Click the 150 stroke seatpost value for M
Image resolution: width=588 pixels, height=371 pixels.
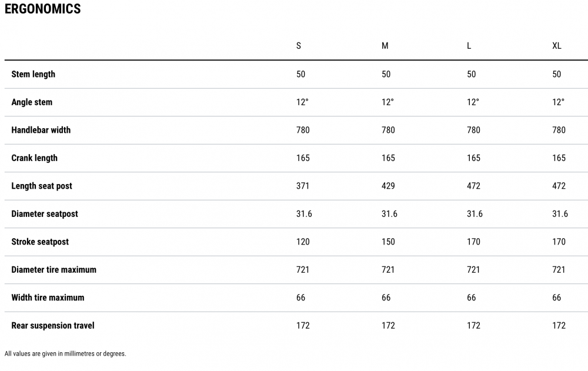(x=388, y=242)
